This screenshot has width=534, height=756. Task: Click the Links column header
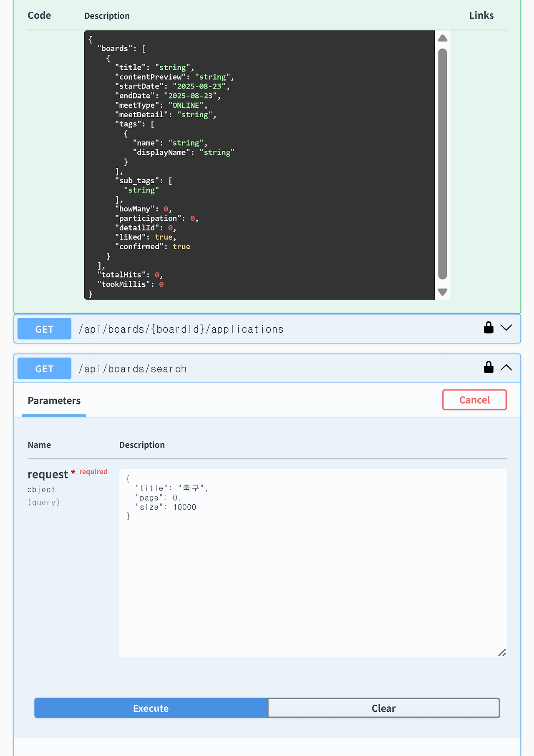pyautogui.click(x=481, y=15)
